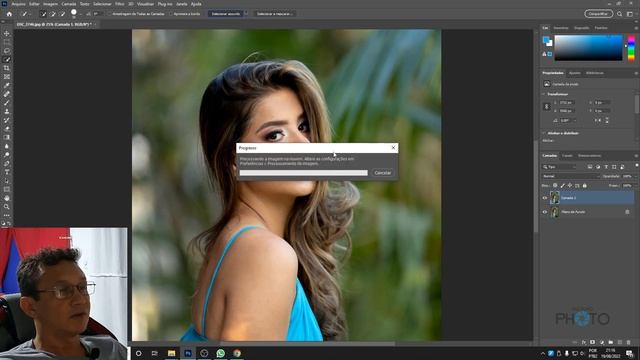Open WhatsApp from the Windows taskbar
Image resolution: width=640 pixels, height=360 pixels.
tap(220, 353)
